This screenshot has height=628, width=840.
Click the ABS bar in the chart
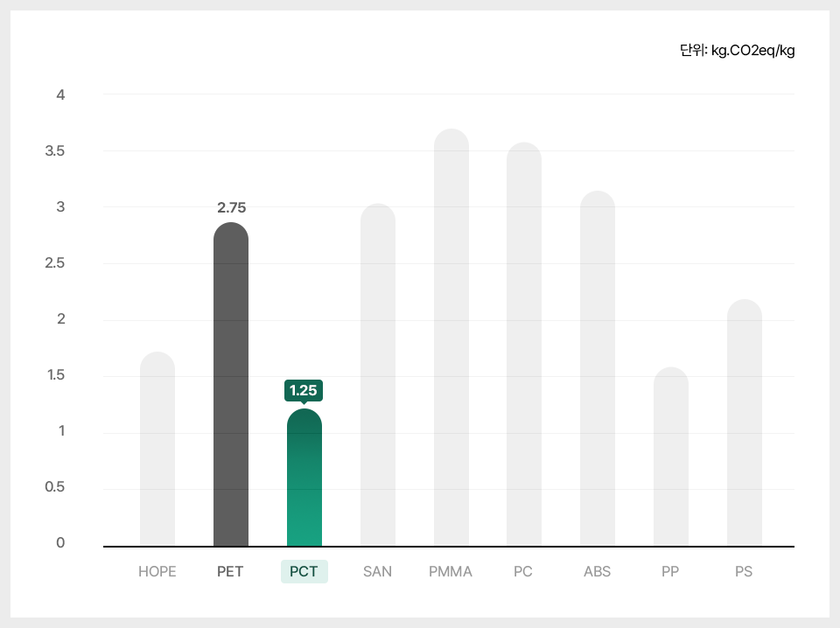(x=598, y=367)
